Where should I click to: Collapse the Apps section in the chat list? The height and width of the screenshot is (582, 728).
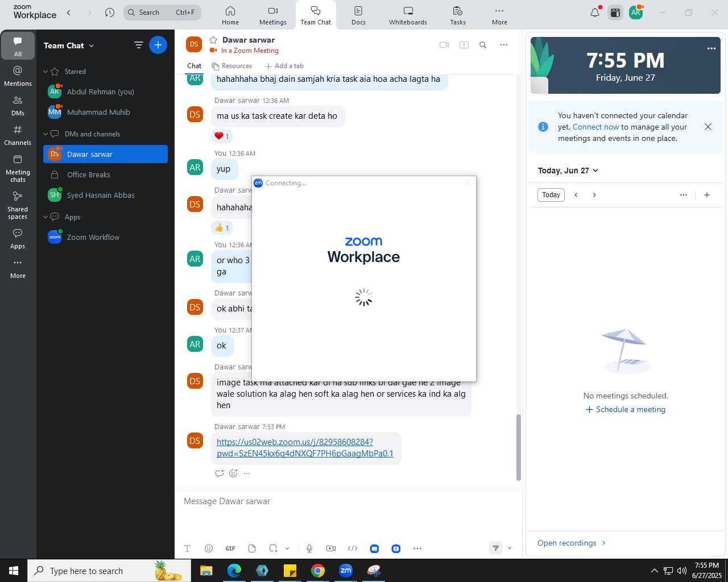45,217
